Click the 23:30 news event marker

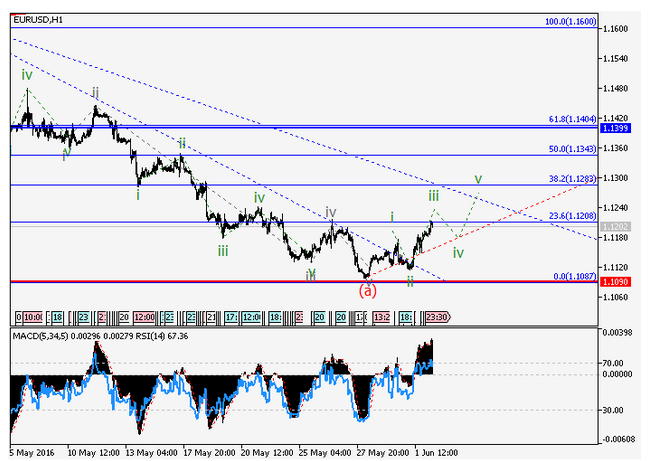(436, 316)
